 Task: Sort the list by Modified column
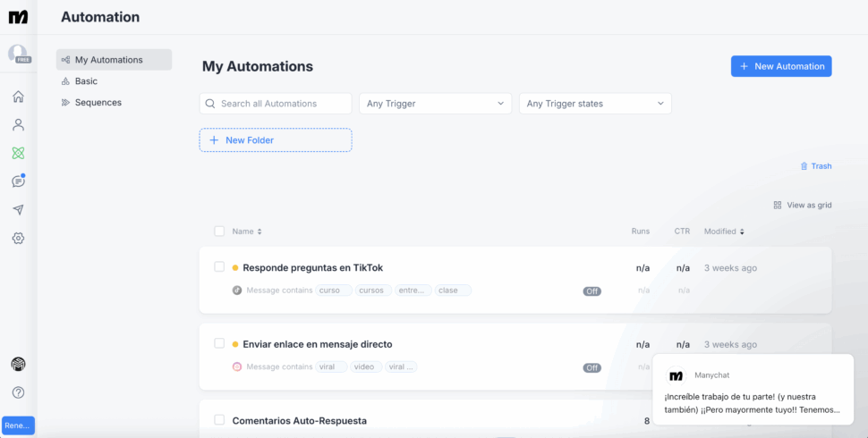pyautogui.click(x=723, y=232)
